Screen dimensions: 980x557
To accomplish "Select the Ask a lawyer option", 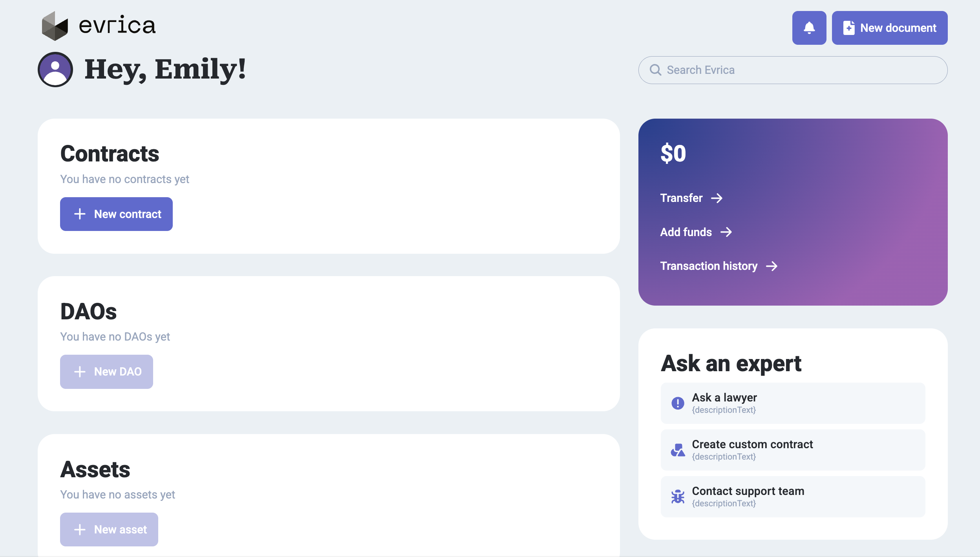I will [793, 403].
